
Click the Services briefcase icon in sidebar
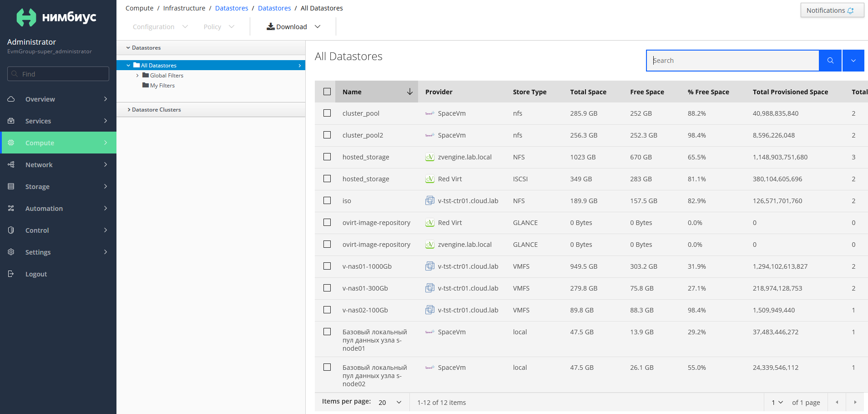[x=11, y=121]
